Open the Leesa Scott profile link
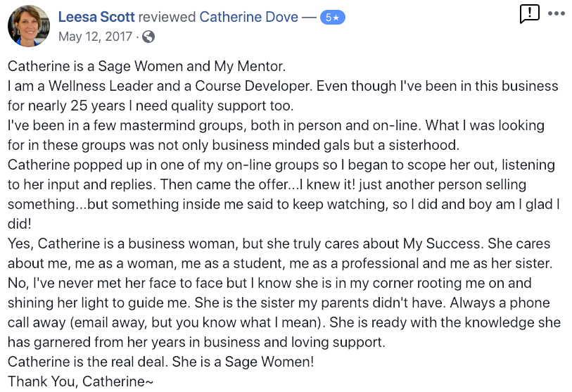 point(96,17)
